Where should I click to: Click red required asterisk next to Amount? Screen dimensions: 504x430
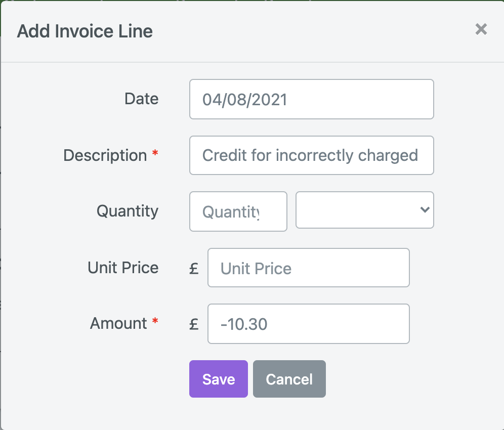(155, 320)
